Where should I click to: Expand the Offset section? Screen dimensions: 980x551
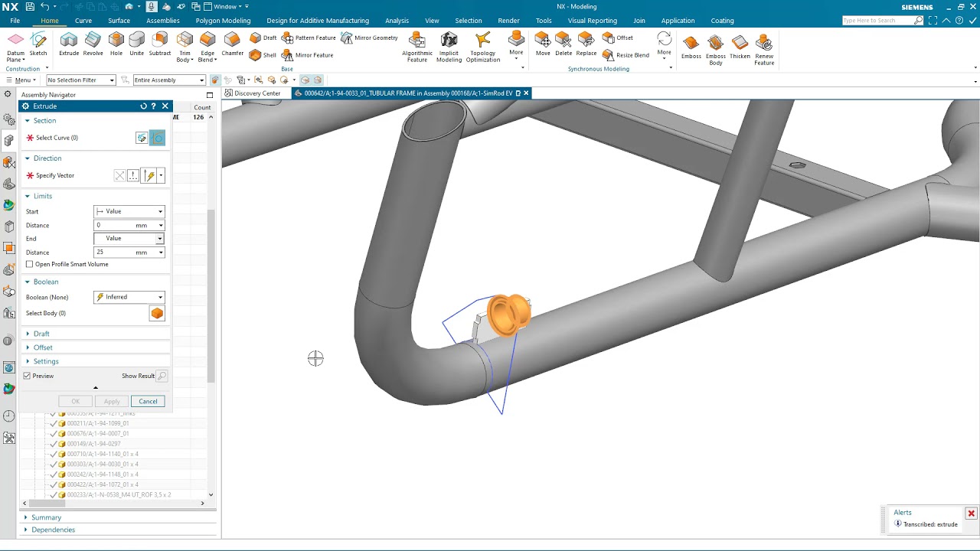[43, 347]
